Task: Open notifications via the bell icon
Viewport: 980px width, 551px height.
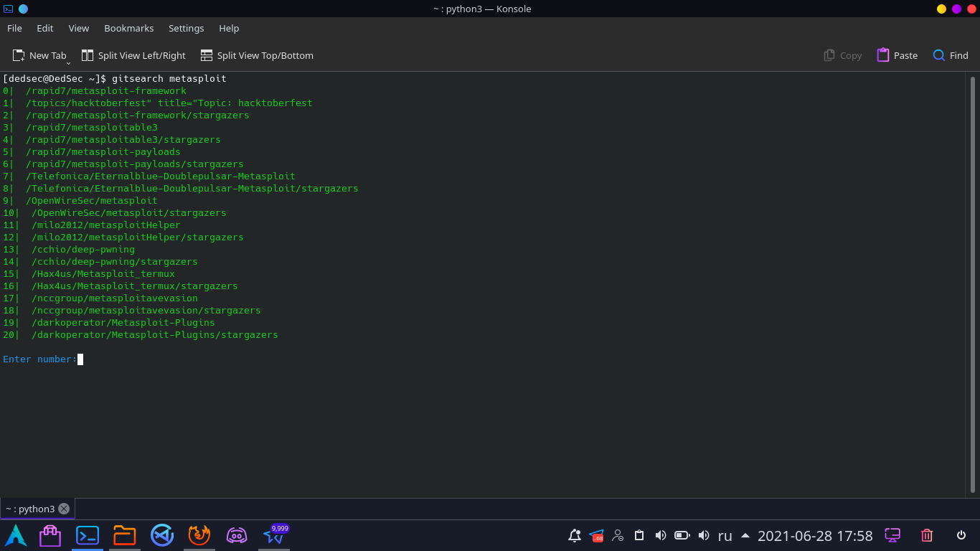Action: [x=574, y=535]
